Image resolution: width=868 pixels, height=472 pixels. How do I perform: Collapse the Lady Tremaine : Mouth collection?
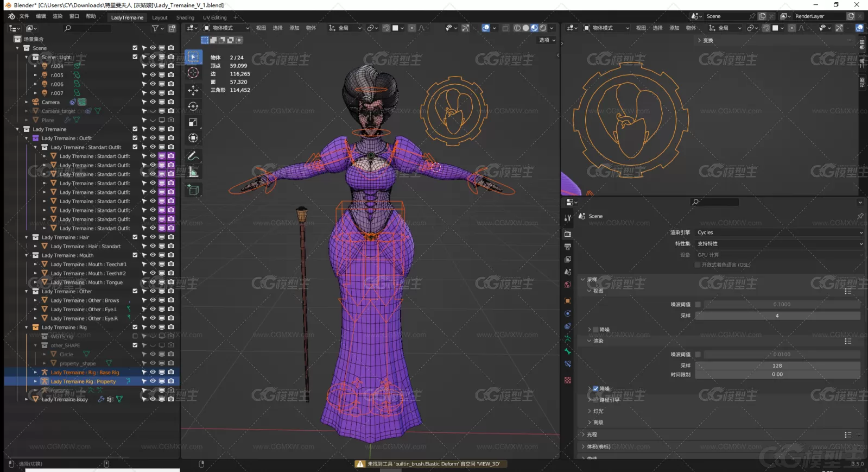[x=27, y=255]
